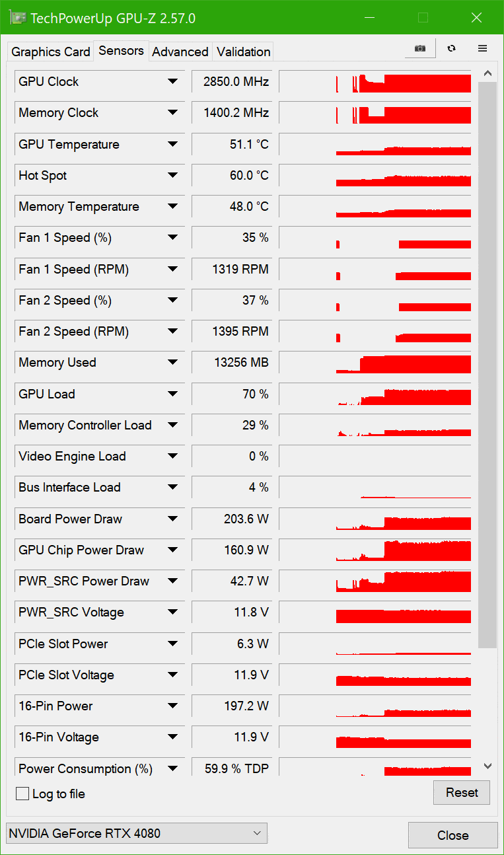Open the GPU Clock sensor dropdown
Screen dimensions: 504x855
pos(172,81)
